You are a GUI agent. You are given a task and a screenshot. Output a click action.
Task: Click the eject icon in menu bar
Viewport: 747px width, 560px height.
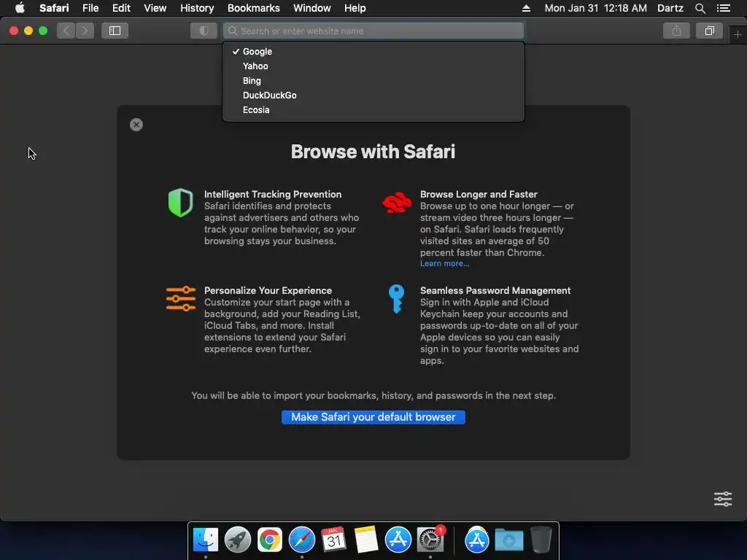click(526, 8)
